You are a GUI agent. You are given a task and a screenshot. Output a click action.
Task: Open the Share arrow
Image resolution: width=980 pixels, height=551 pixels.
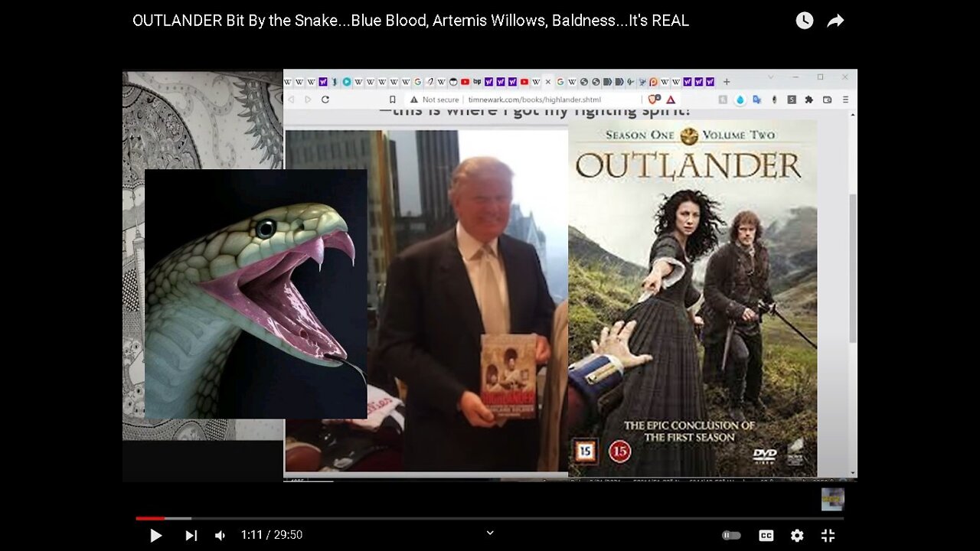pyautogui.click(x=835, y=21)
